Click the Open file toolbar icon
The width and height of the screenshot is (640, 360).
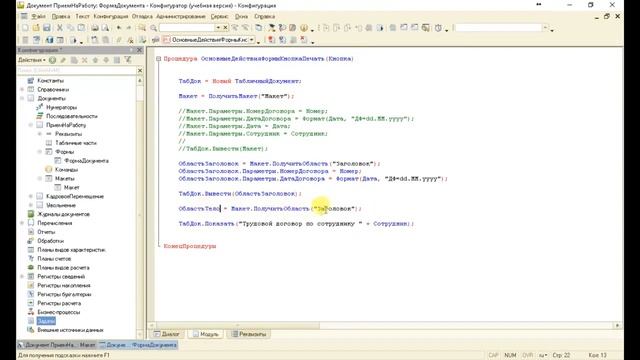pyautogui.click(x=36, y=28)
